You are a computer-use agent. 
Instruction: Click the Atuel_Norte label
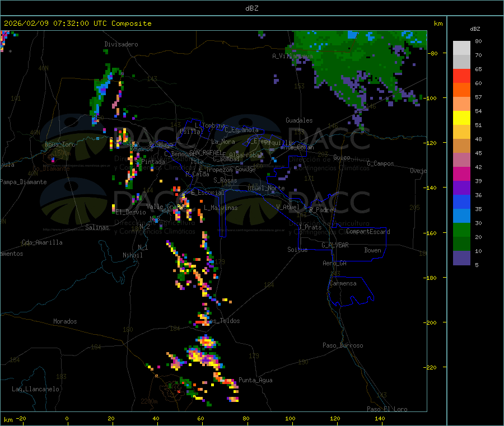point(266,188)
